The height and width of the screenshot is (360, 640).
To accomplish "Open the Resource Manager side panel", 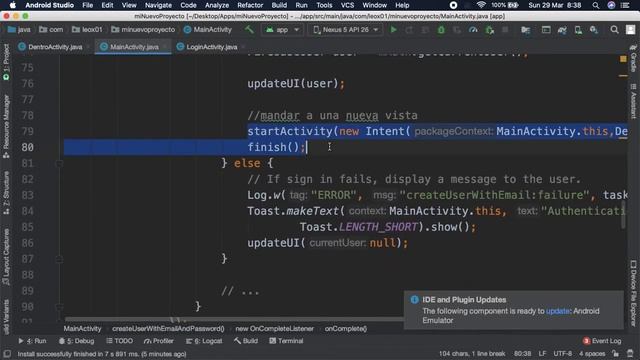I will 6,127.
